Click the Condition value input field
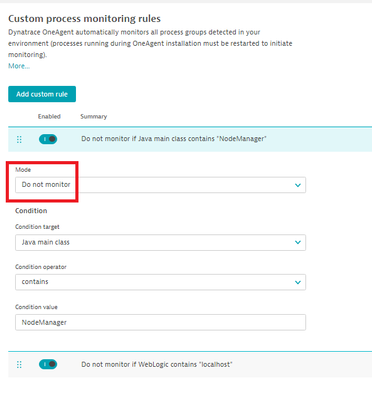Image resolution: width=372 pixels, height=400 pixels. pos(160,322)
